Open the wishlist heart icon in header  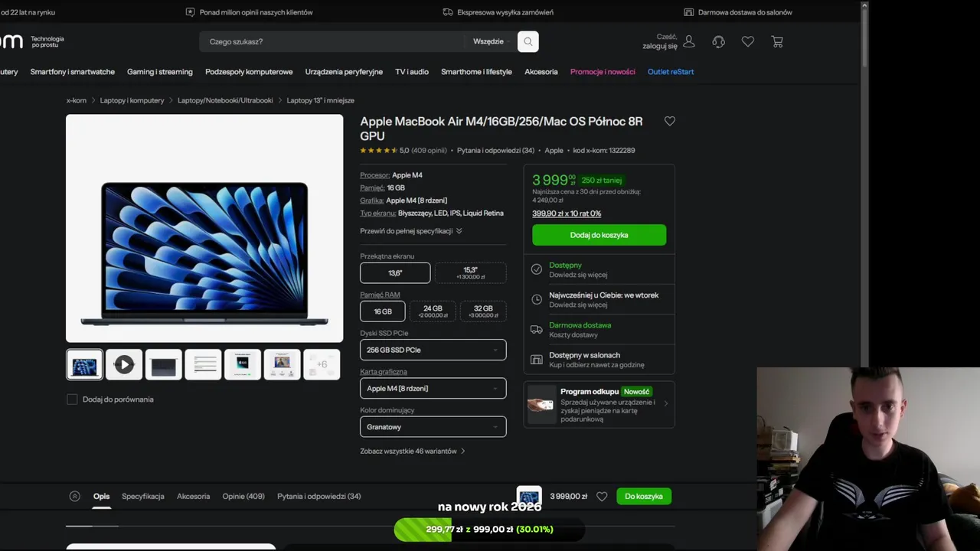748,41
